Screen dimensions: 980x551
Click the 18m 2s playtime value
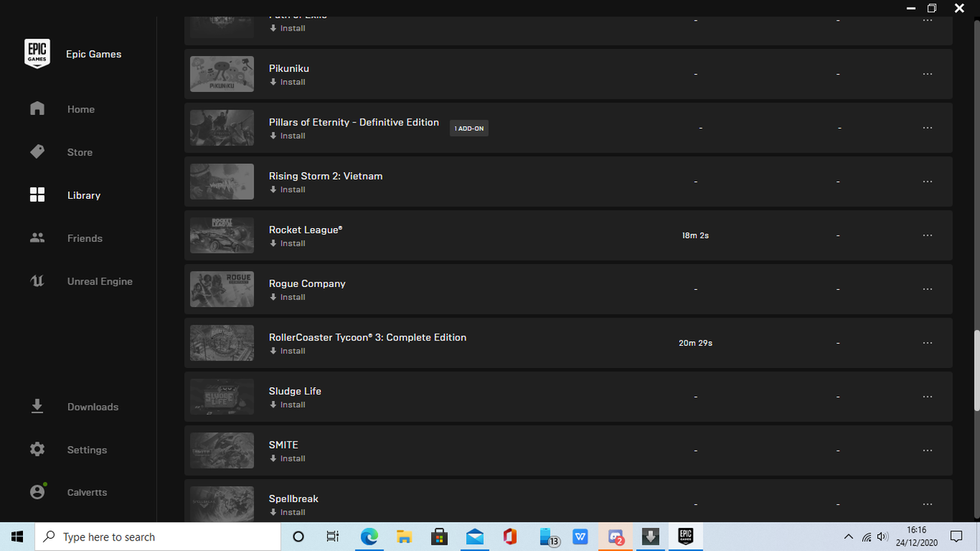(x=695, y=236)
